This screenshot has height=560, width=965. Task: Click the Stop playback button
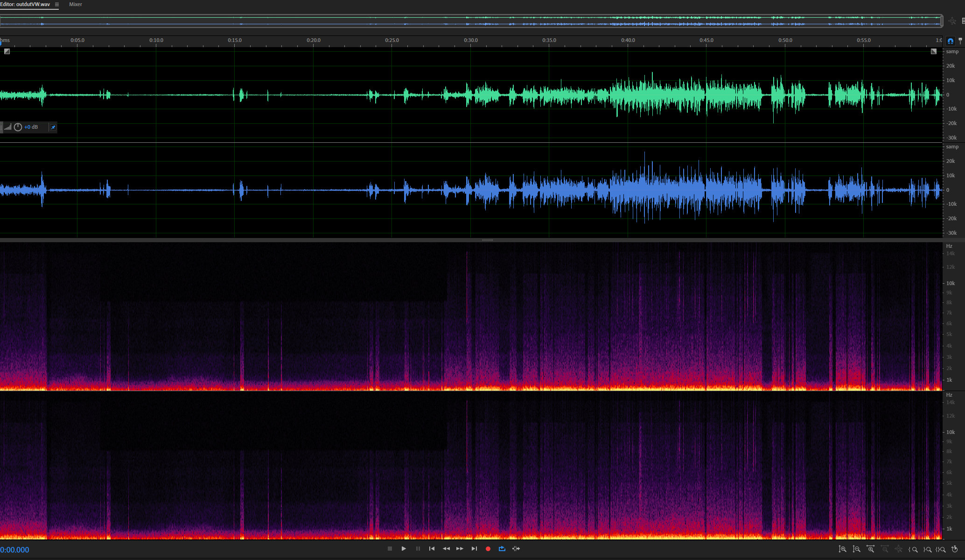390,549
